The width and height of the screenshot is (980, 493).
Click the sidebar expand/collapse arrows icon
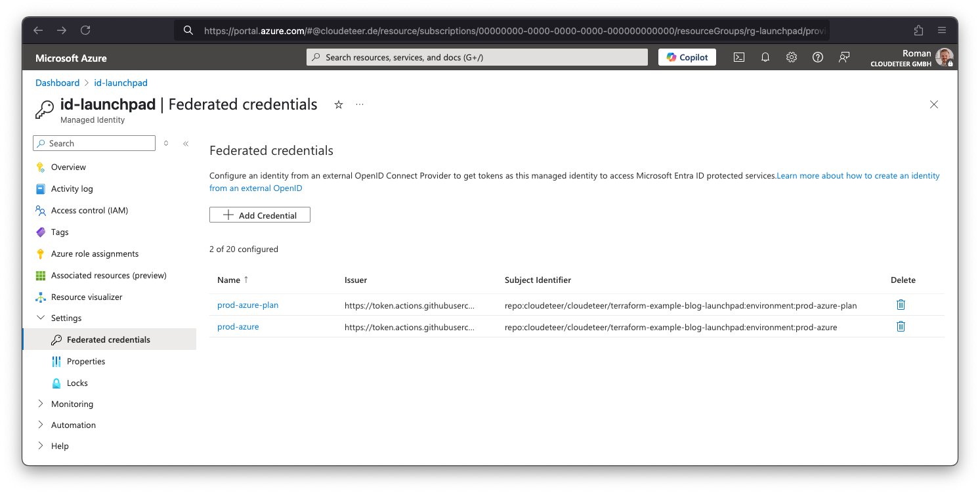[166, 143]
